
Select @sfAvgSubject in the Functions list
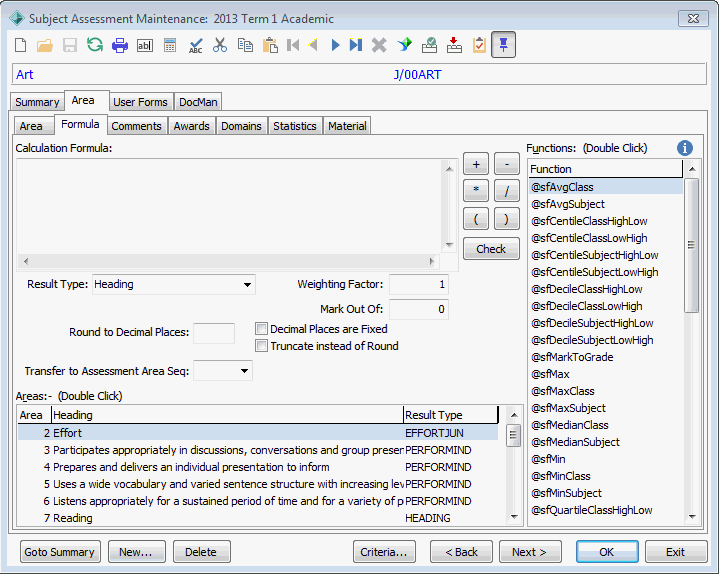tap(605, 204)
